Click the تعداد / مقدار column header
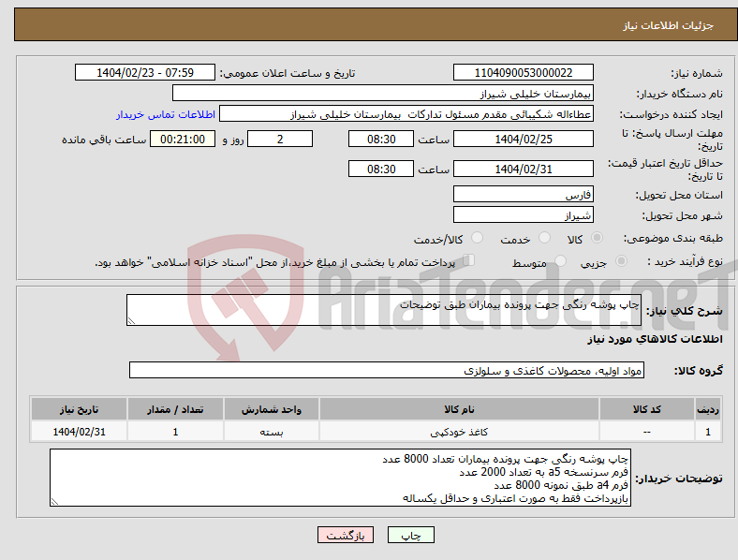 pos(175,409)
